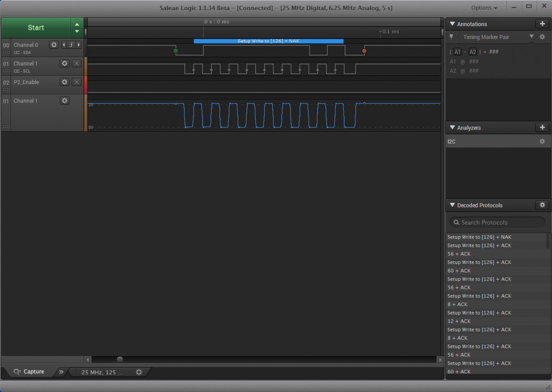The height and width of the screenshot is (392, 552).
Task: Add a new analyzer
Action: [x=542, y=127]
